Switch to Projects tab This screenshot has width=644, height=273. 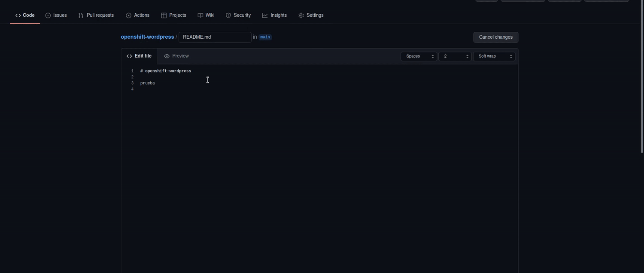(x=173, y=15)
